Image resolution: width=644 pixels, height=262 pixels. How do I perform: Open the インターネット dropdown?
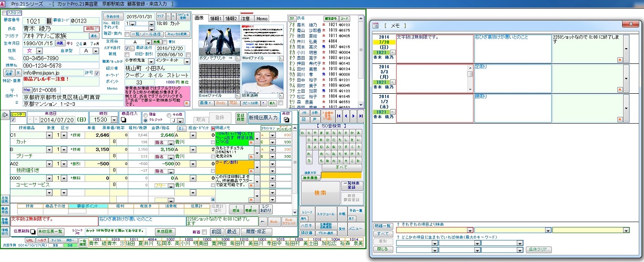(x=188, y=60)
